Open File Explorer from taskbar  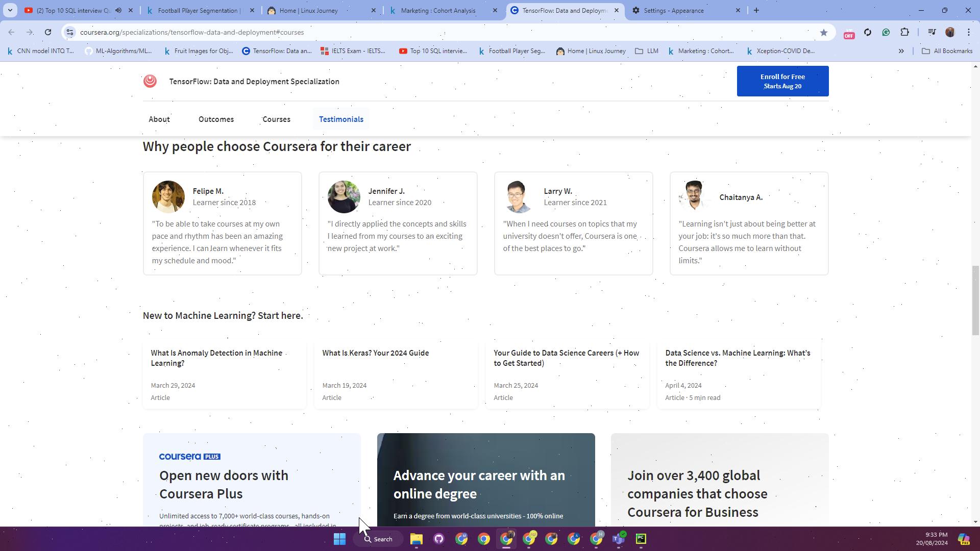[416, 539]
